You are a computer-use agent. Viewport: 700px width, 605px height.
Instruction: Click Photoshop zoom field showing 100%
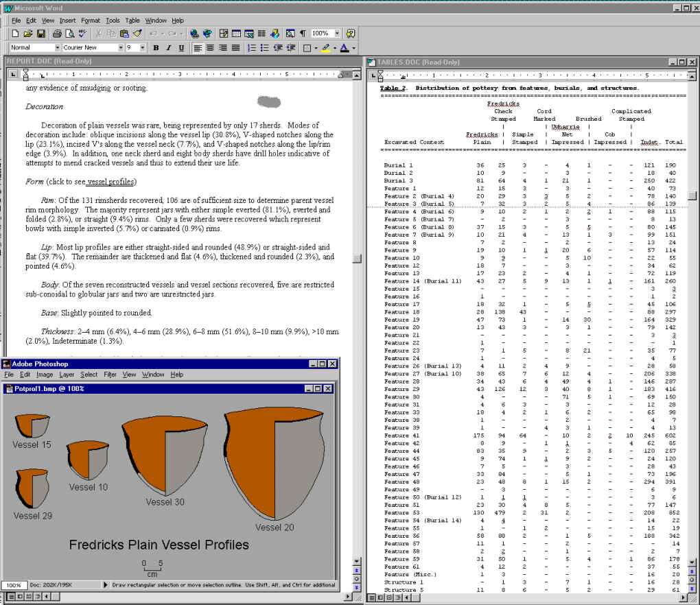[x=14, y=585]
